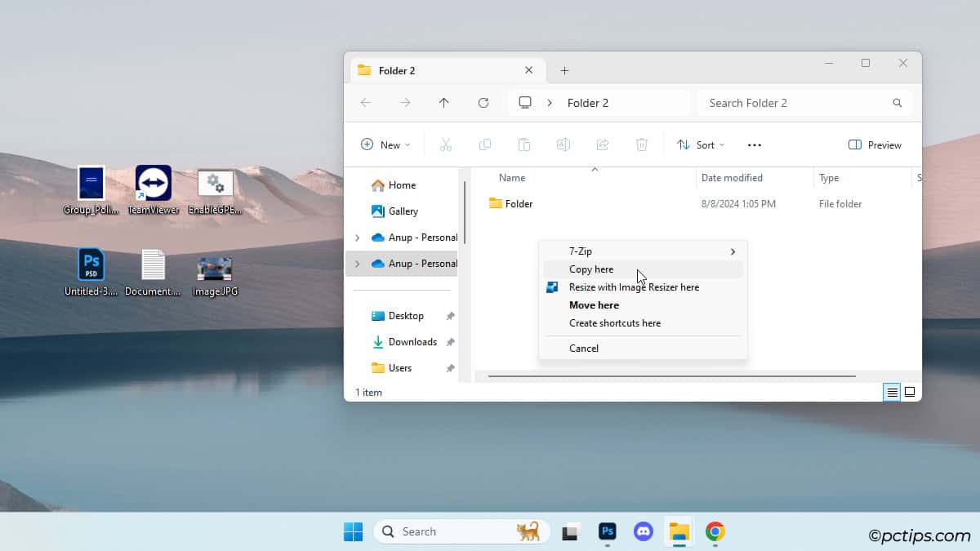Choose Copy here from context menu

(x=643, y=269)
